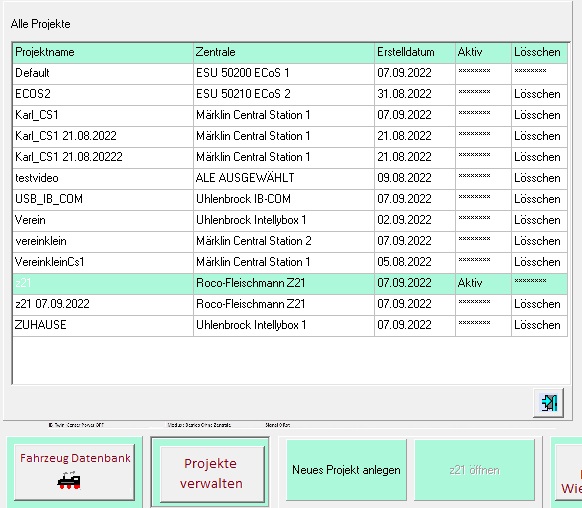
Task: Click the Aktiv column header
Action: (x=483, y=52)
